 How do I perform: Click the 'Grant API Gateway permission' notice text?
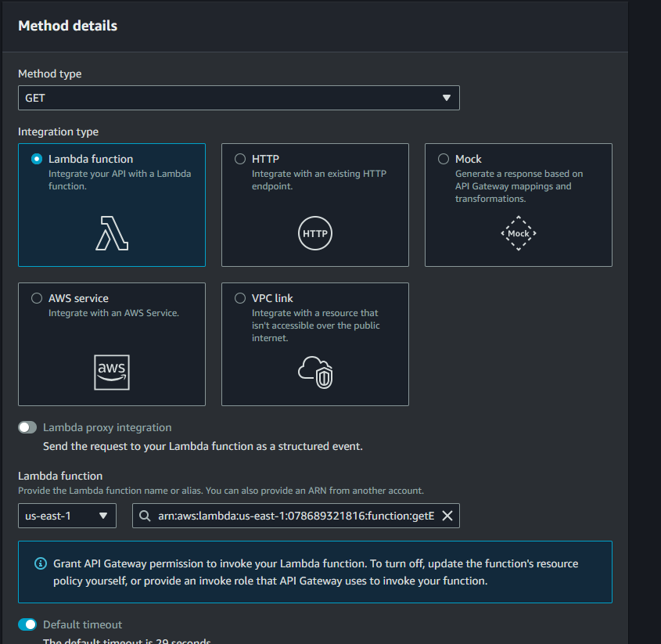click(316, 572)
